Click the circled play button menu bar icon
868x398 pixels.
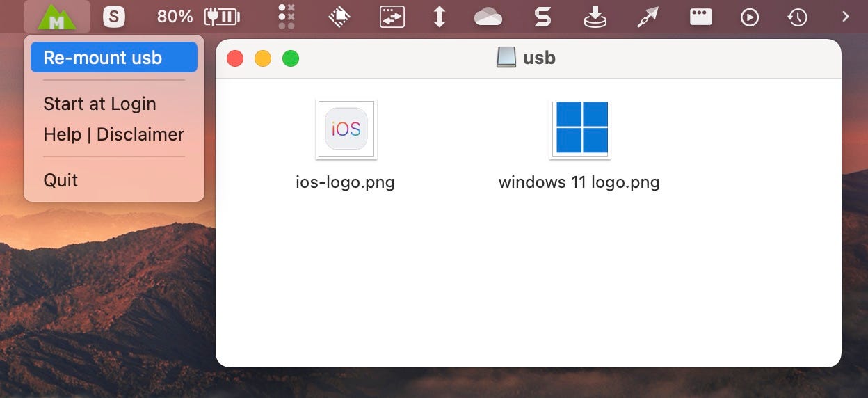749,17
